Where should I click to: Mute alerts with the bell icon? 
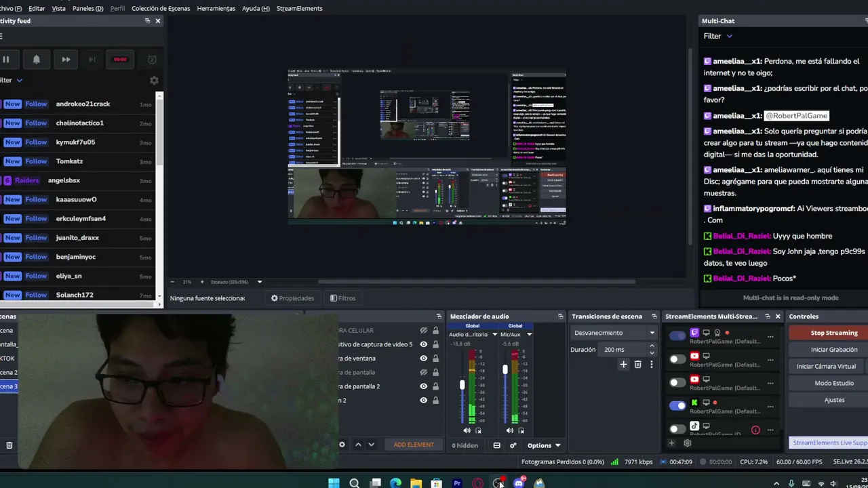[37, 60]
